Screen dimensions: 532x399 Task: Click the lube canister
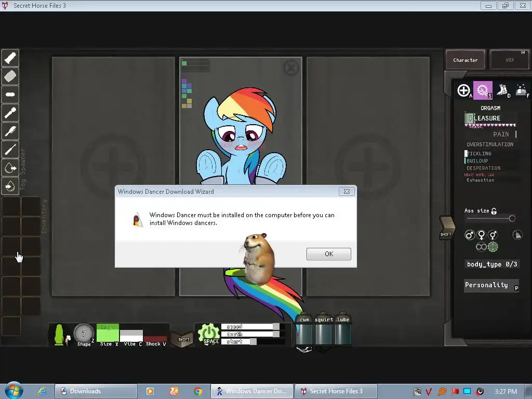(343, 330)
